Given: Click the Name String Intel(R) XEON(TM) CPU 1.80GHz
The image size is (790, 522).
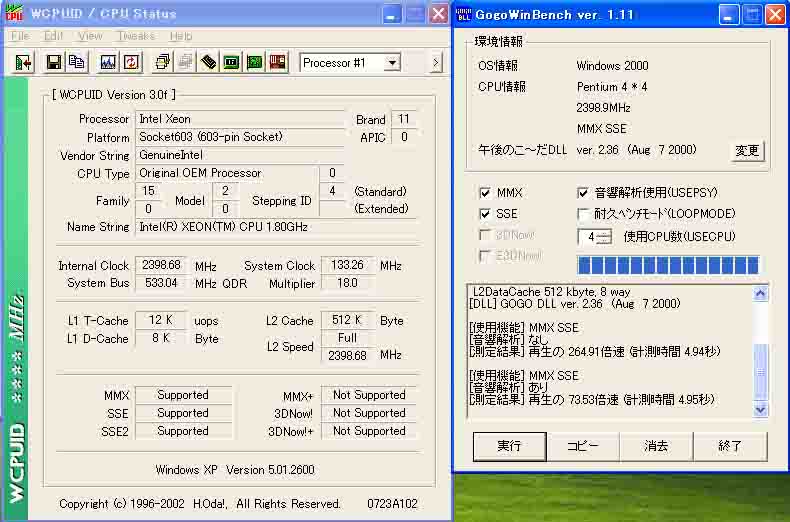Looking at the screenshot, I should point(276,227).
